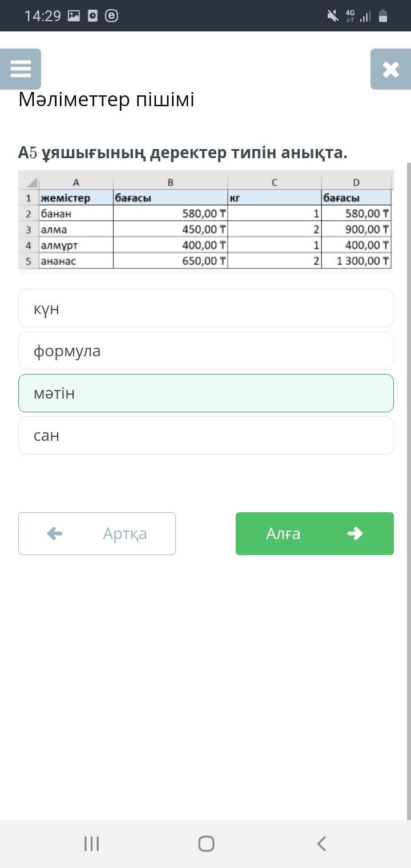Go back with the Артқа button
The width and height of the screenshot is (411, 868).
(x=97, y=533)
